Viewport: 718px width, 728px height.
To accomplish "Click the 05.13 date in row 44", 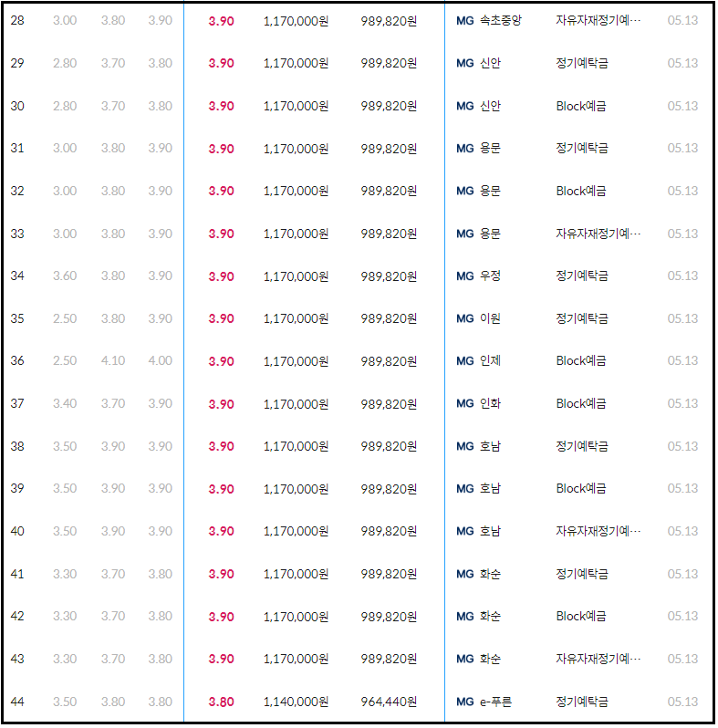I will click(682, 702).
